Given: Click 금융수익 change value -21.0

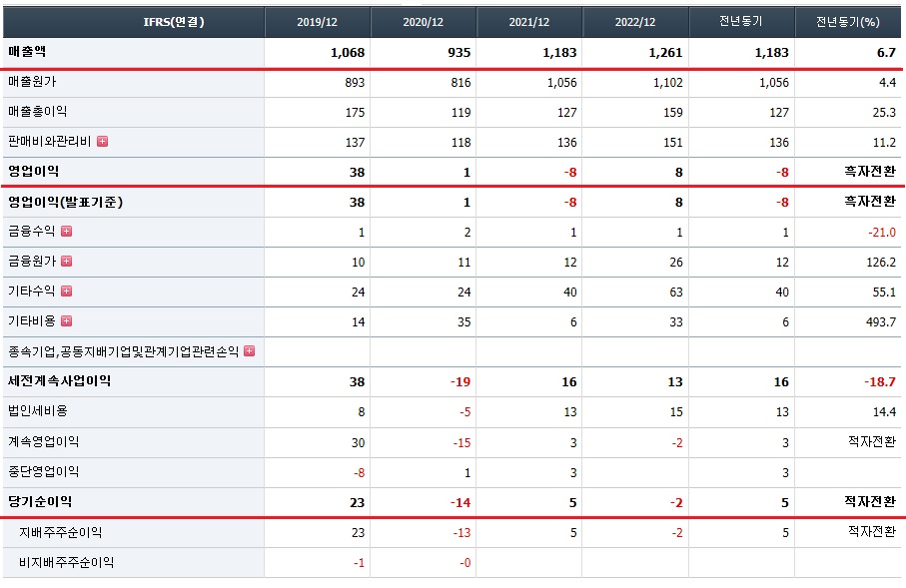Looking at the screenshot, I should 882,233.
